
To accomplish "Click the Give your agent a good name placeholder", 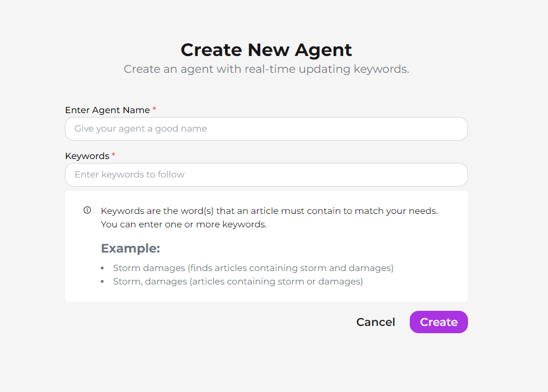I will pos(141,129).
